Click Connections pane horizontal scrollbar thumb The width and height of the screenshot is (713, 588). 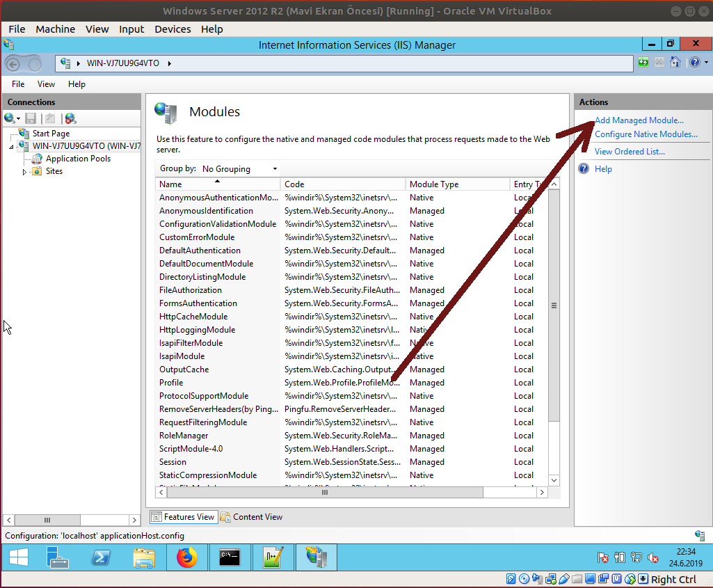click(x=47, y=520)
